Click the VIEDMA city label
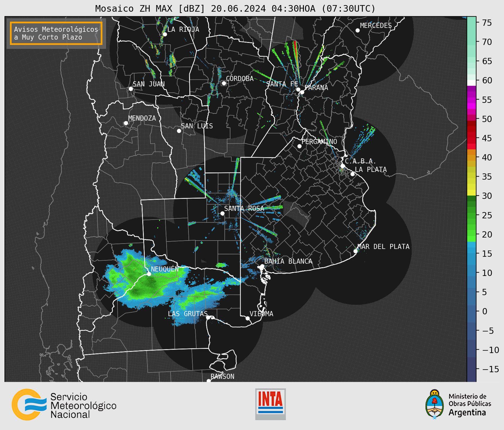This screenshot has height=430, width=504. point(261,314)
